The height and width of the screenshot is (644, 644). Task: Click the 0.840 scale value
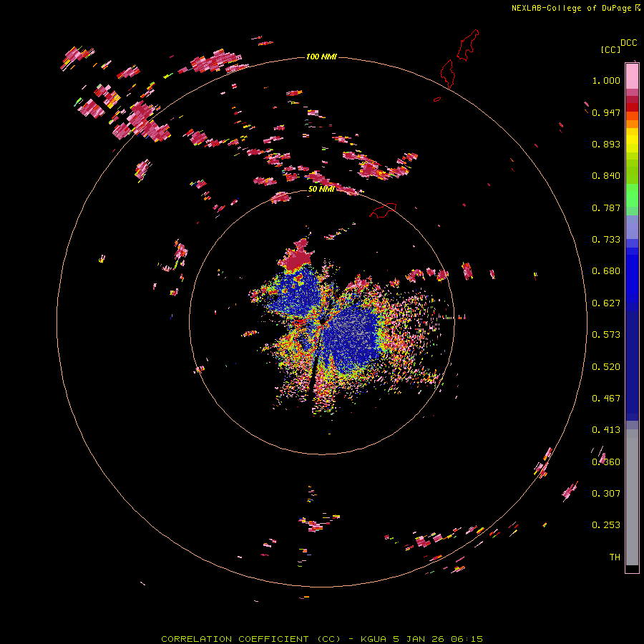click(x=606, y=176)
